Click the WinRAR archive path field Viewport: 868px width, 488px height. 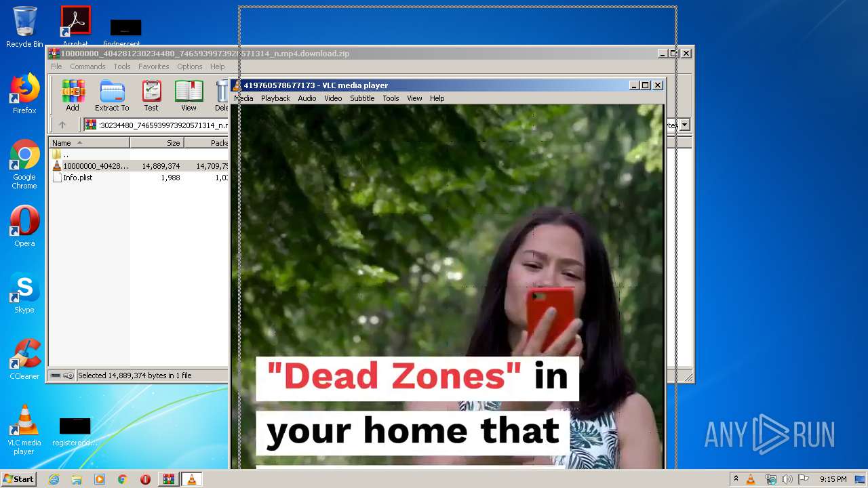pyautogui.click(x=156, y=125)
